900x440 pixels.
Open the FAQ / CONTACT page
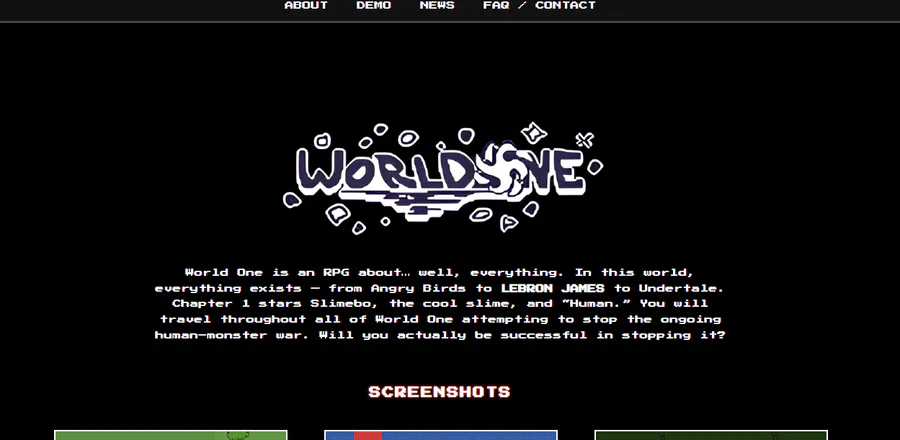coord(540,5)
